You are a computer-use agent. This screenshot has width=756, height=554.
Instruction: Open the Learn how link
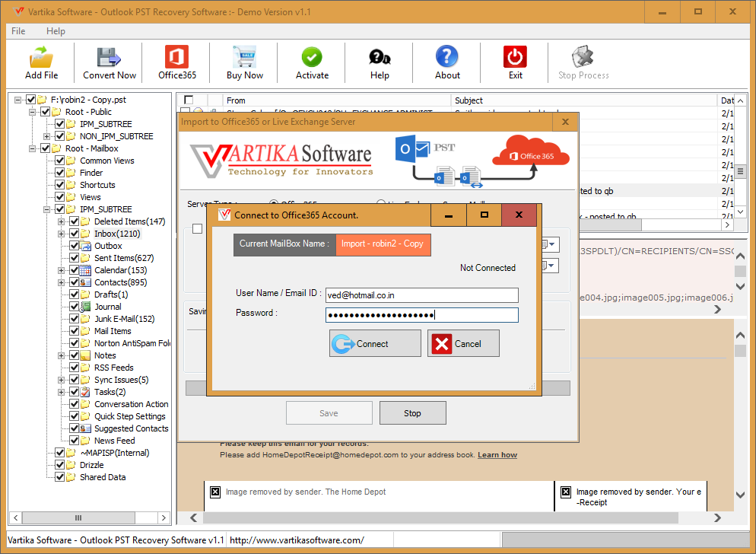tap(497, 455)
